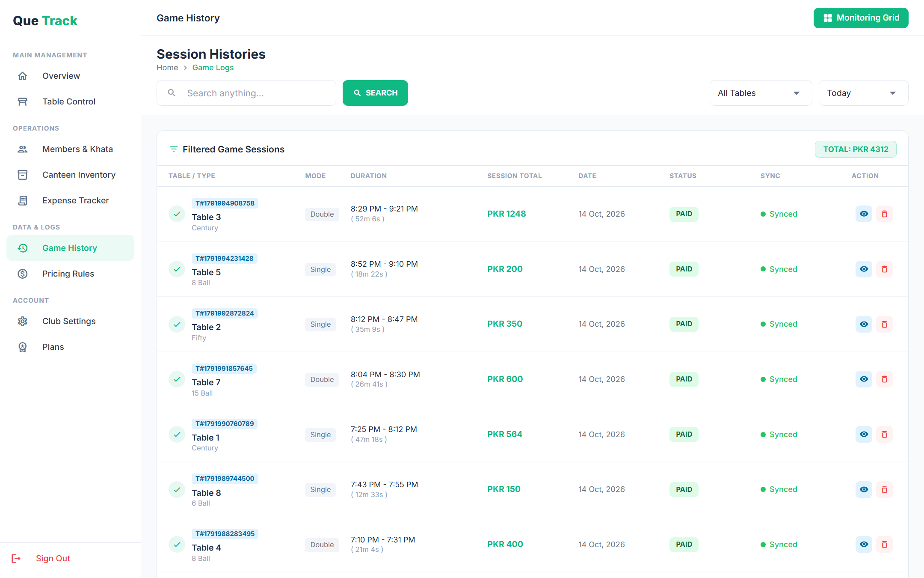Viewport: 924px width, 578px height.
Task: View details of Table 8 session
Action: 864,489
